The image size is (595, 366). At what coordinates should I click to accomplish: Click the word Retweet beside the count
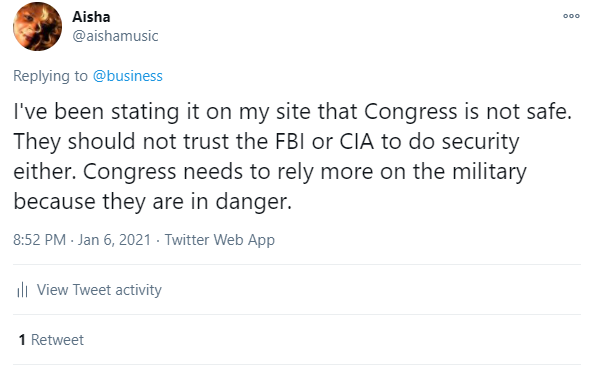57,340
